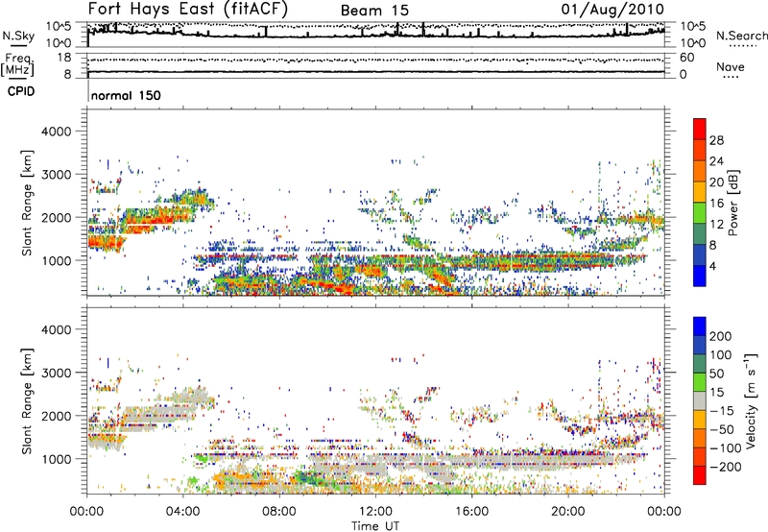Click the '28' value on the Power colorbar
This screenshot has height=532, width=768.
[x=716, y=140]
